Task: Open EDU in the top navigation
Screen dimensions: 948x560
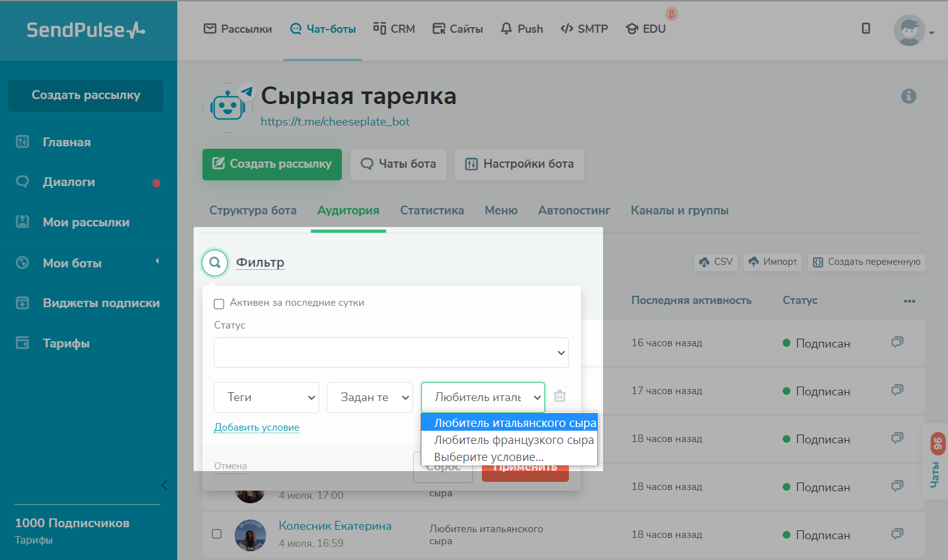Action: 645,29
